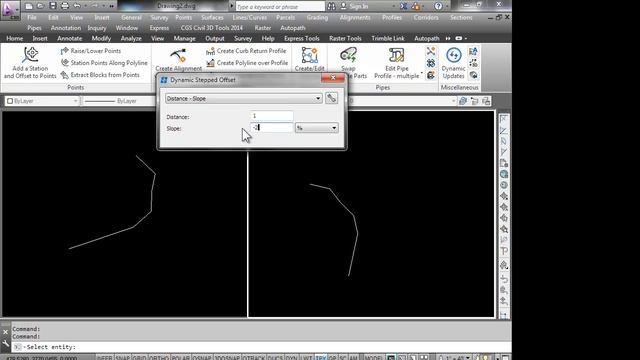
Task: Click the top tool in the right vertical toolbar
Action: coord(504,120)
